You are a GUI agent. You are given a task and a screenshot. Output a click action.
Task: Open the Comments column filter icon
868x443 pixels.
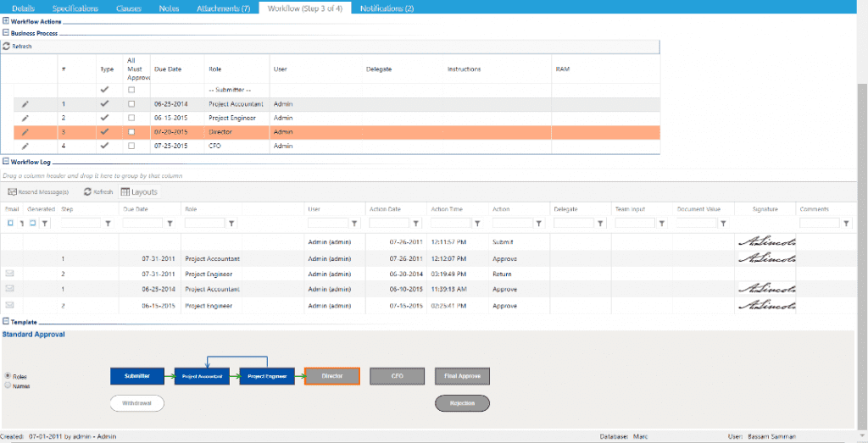(847, 224)
